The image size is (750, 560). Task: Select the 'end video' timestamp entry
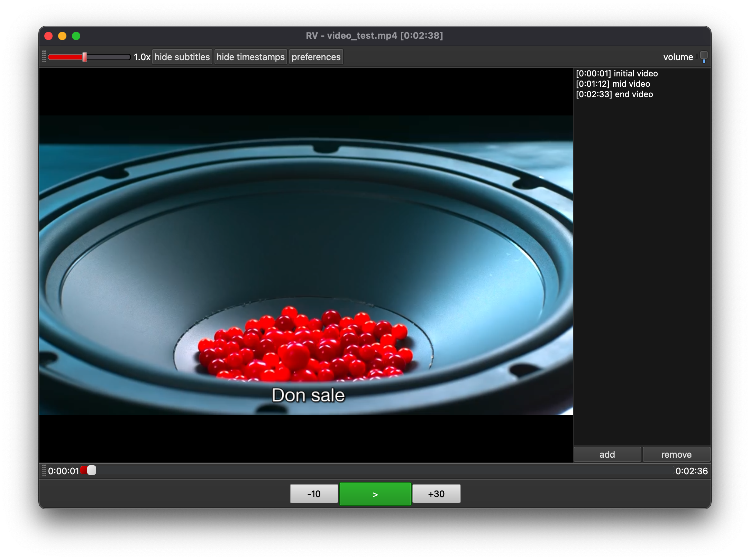(x=614, y=94)
